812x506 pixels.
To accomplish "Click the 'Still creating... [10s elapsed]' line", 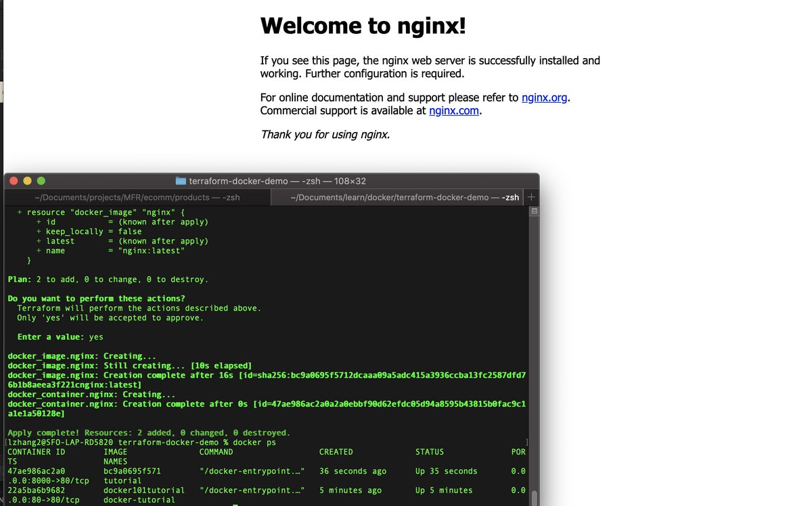I will pos(129,365).
